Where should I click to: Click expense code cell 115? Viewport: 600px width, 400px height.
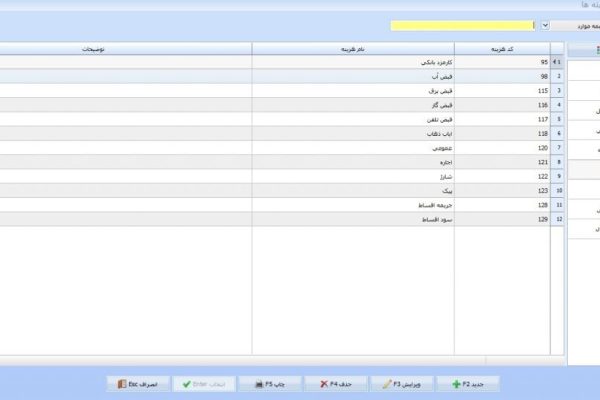[x=502, y=91]
